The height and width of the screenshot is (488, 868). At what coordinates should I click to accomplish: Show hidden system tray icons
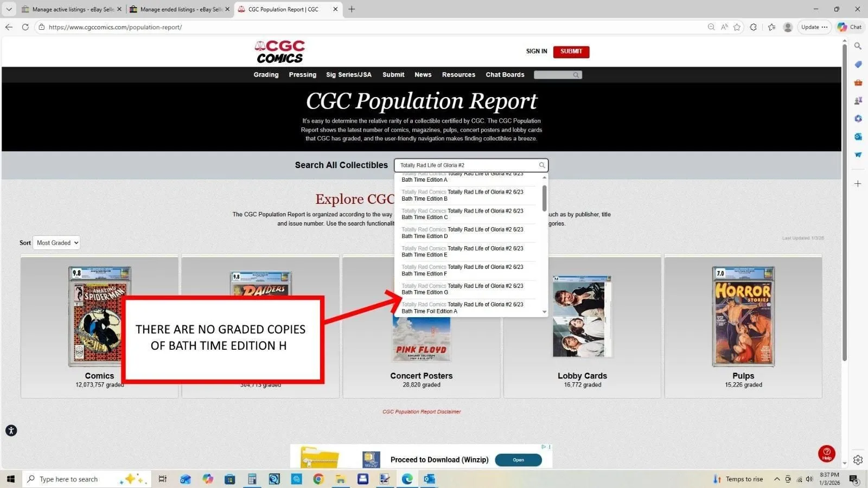coord(777,479)
